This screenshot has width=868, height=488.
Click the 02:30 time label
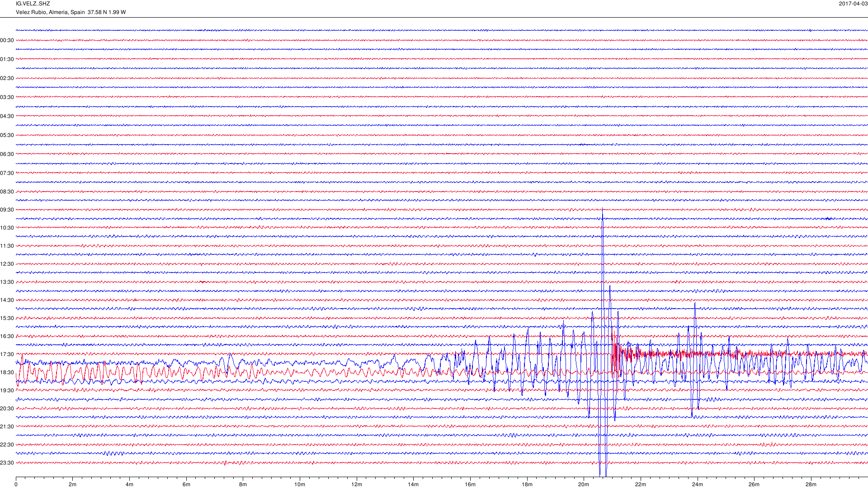(7, 78)
